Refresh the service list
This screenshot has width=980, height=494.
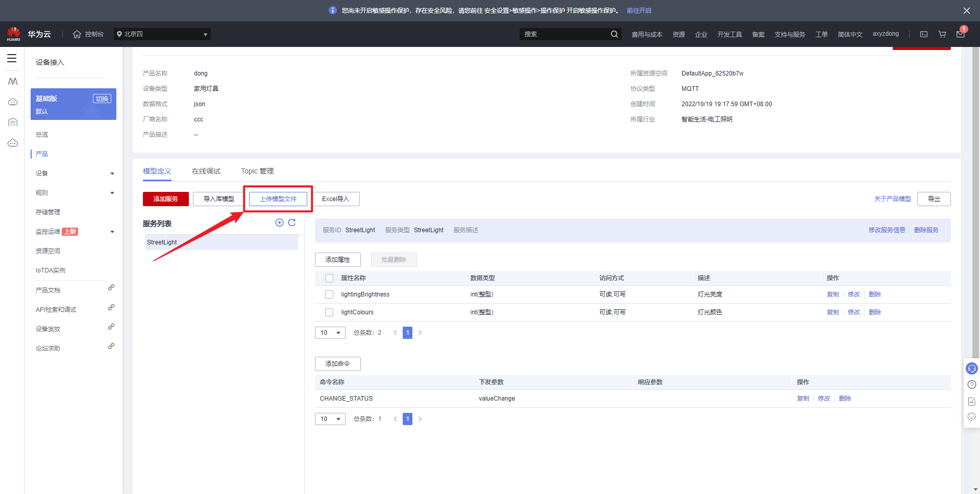[x=292, y=223]
